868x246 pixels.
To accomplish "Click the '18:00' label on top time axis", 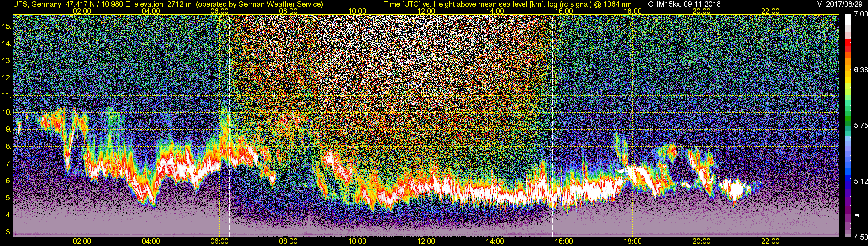I will click(x=632, y=11).
